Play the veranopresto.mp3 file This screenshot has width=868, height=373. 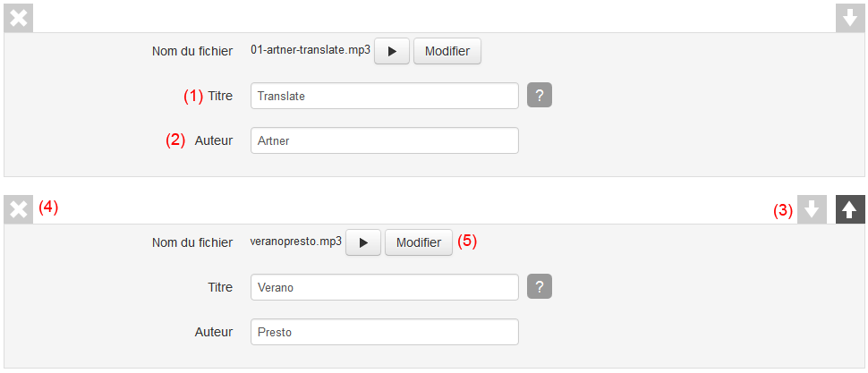click(363, 242)
